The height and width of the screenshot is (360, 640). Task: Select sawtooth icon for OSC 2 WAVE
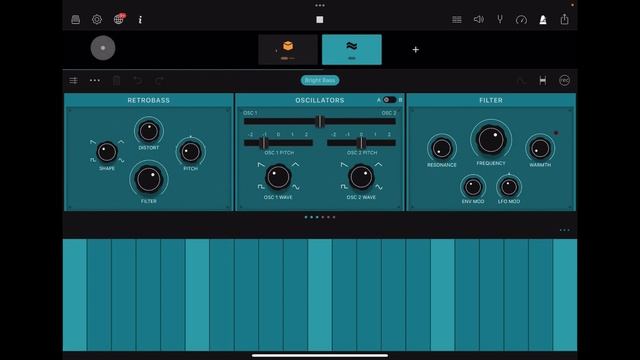click(344, 165)
